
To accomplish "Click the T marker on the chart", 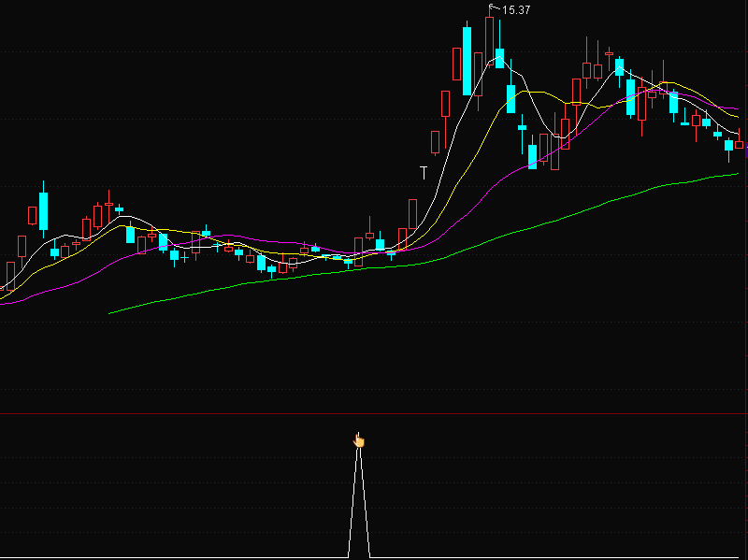I will click(x=424, y=173).
